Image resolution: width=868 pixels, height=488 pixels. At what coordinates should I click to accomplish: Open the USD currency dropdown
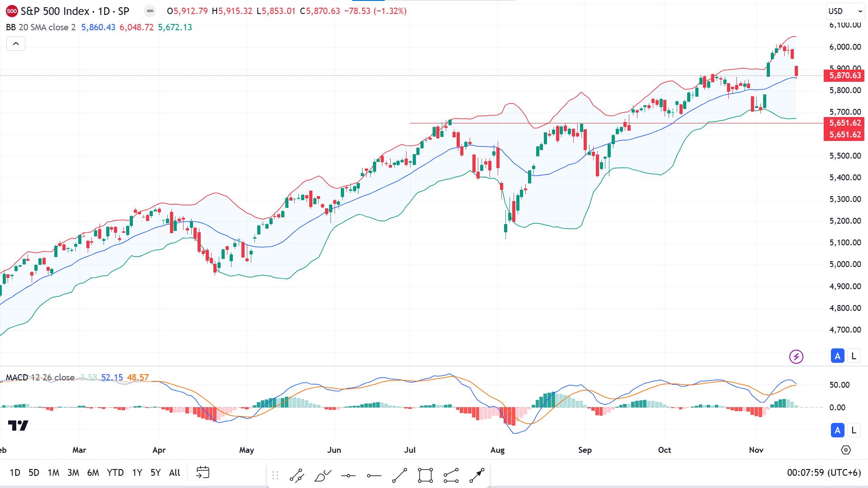(845, 11)
